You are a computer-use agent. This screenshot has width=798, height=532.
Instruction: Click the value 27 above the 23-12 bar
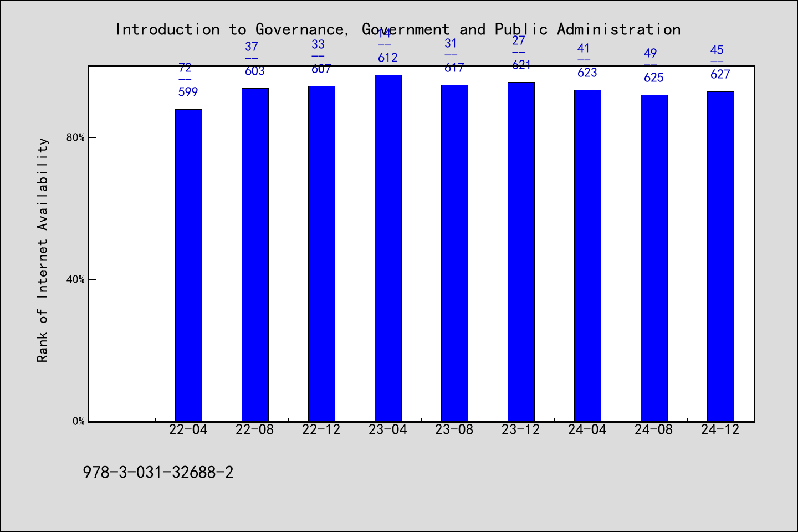(x=518, y=40)
